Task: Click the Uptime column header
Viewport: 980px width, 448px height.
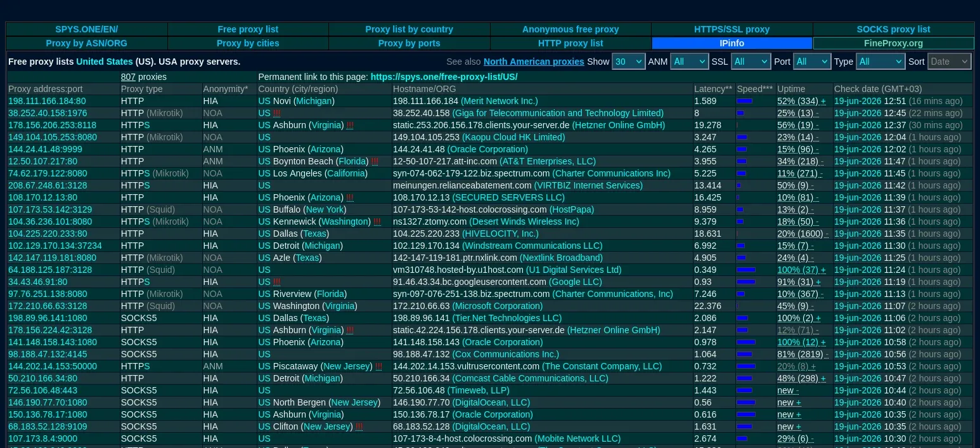Action: pyautogui.click(x=791, y=89)
